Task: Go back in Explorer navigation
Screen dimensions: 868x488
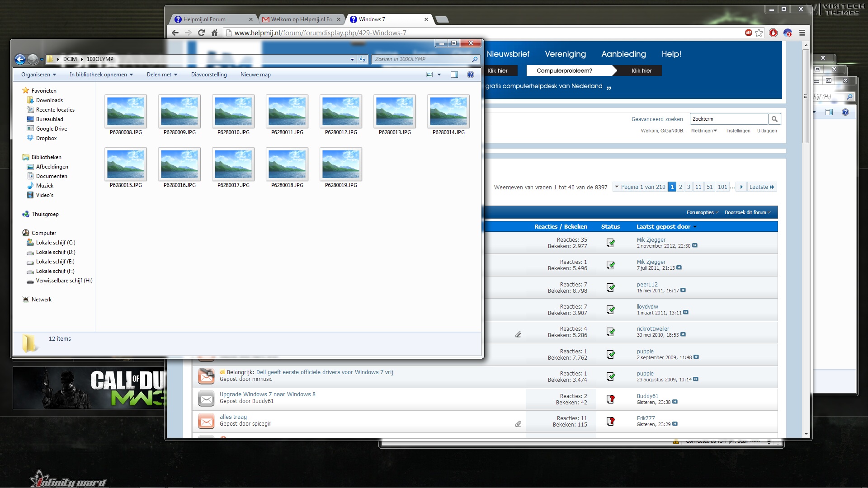Action: 20,59
